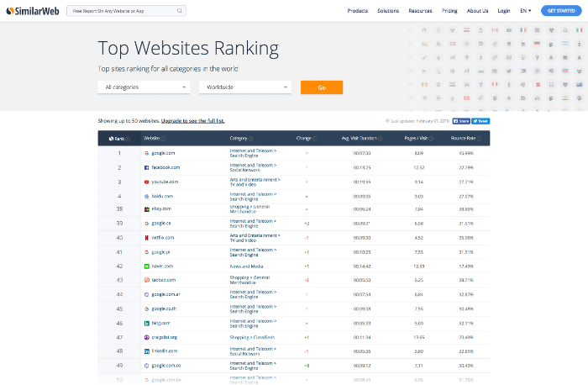Open the facebook.com website link
The image size is (588, 385).
[165, 168]
